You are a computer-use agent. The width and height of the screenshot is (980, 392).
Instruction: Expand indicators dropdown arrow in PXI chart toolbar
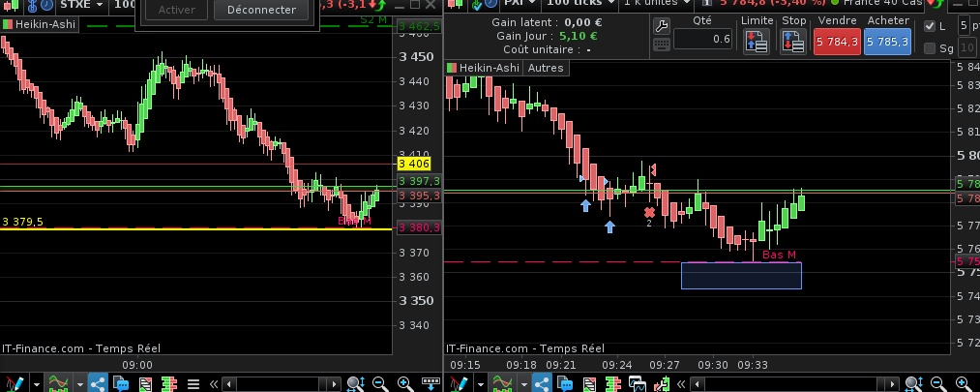tap(523, 384)
